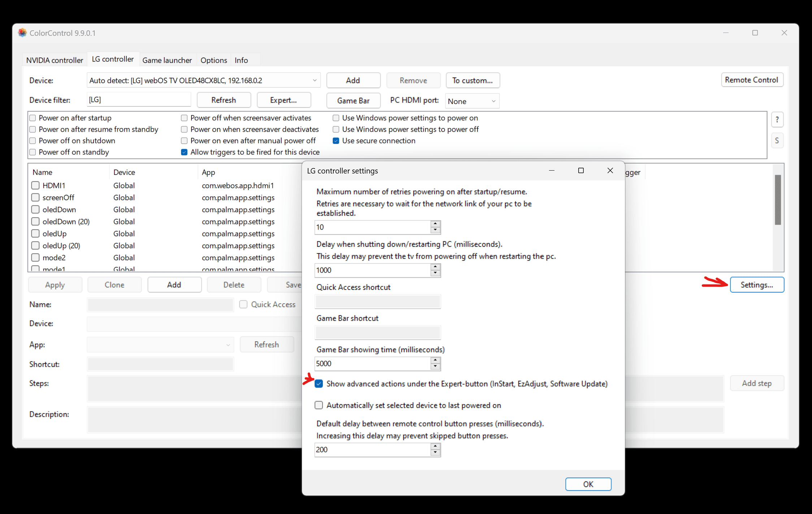Enable Power on after resume from standby

(33, 129)
